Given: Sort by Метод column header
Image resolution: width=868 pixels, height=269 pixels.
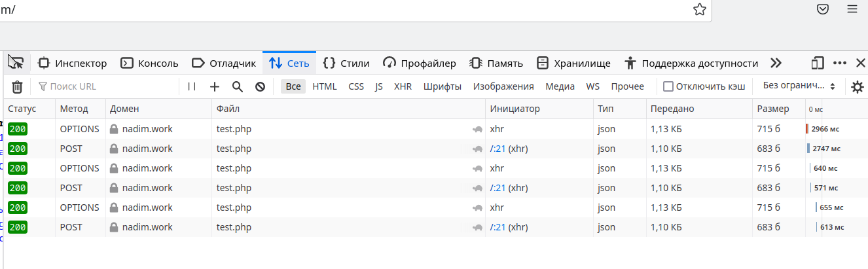Looking at the screenshot, I should 81,109.
